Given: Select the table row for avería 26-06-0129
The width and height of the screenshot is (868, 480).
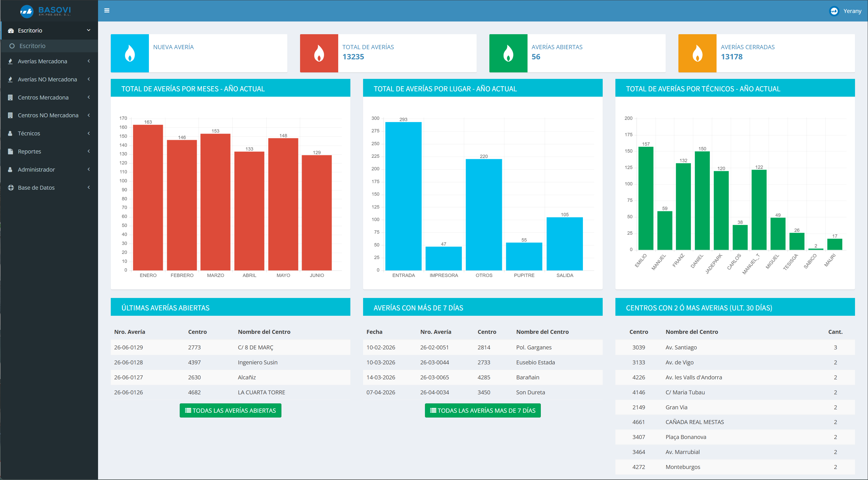Looking at the screenshot, I should (x=231, y=347).
